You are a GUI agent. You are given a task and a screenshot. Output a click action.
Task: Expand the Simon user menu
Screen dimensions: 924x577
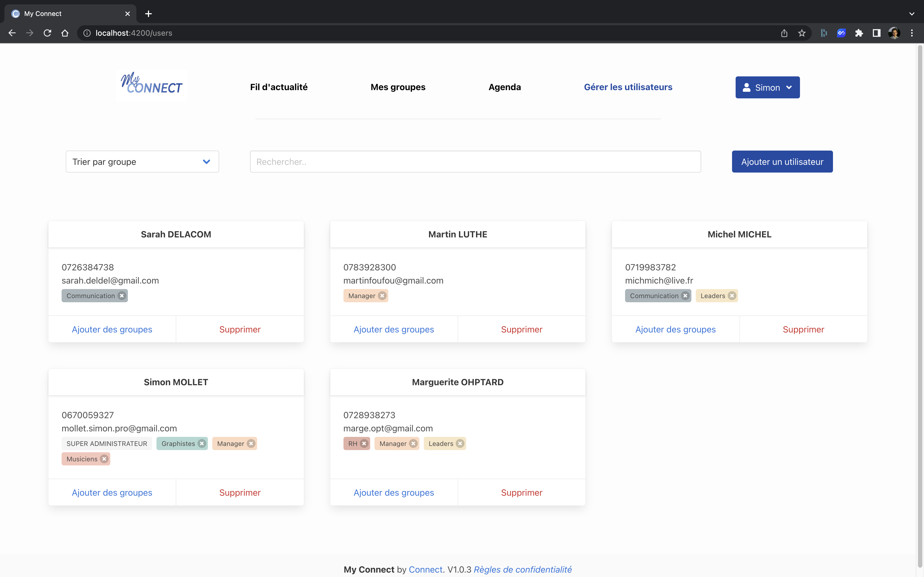pyautogui.click(x=767, y=87)
